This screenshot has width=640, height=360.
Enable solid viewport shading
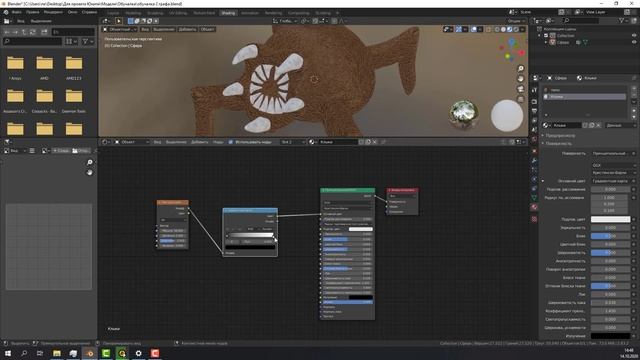point(503,29)
